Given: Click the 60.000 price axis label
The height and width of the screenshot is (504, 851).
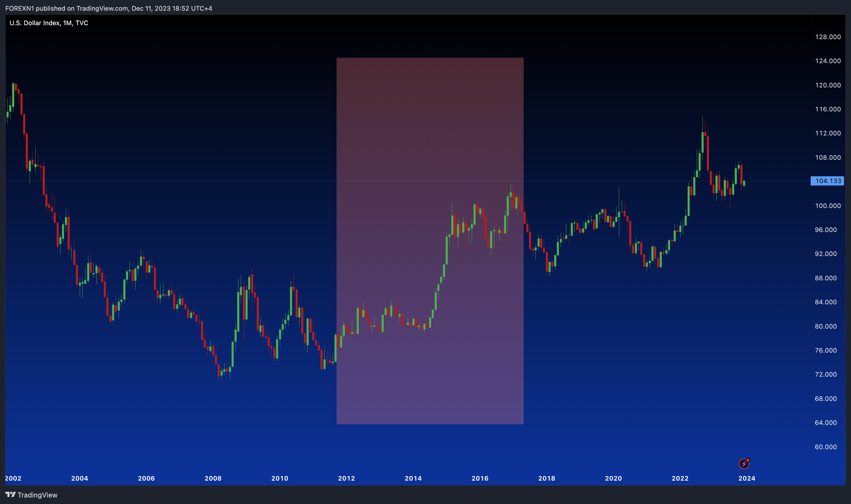Looking at the screenshot, I should point(826,447).
